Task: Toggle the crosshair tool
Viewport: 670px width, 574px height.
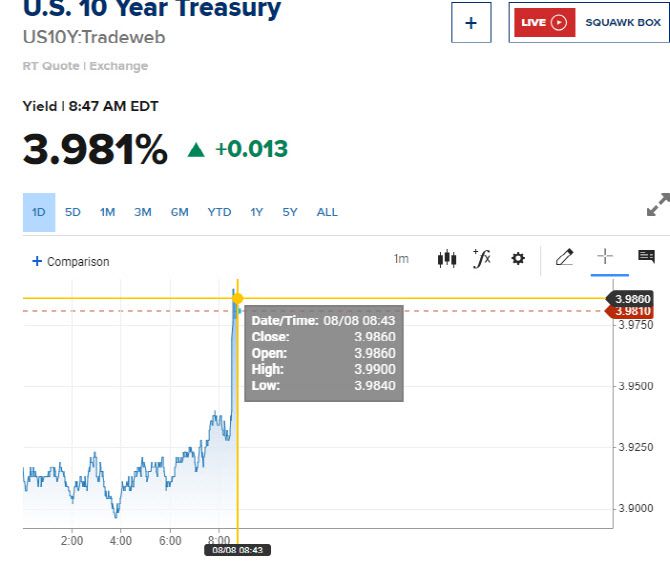Action: [605, 257]
